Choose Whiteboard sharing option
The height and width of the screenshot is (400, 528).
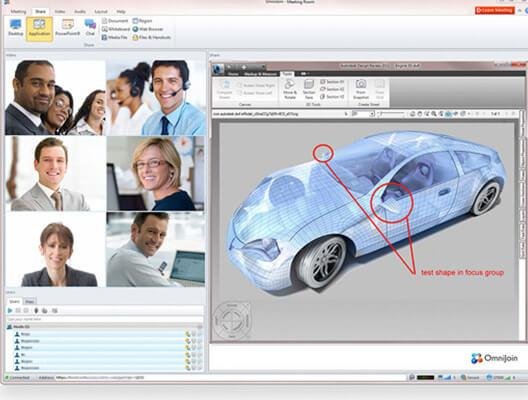point(116,29)
